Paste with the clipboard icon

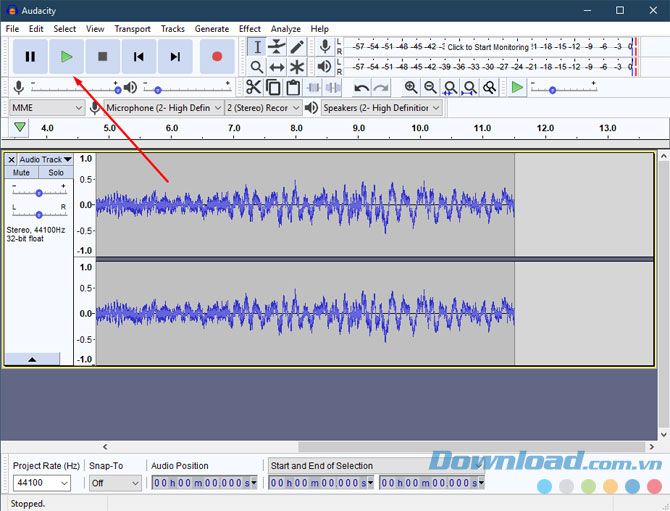coord(293,88)
